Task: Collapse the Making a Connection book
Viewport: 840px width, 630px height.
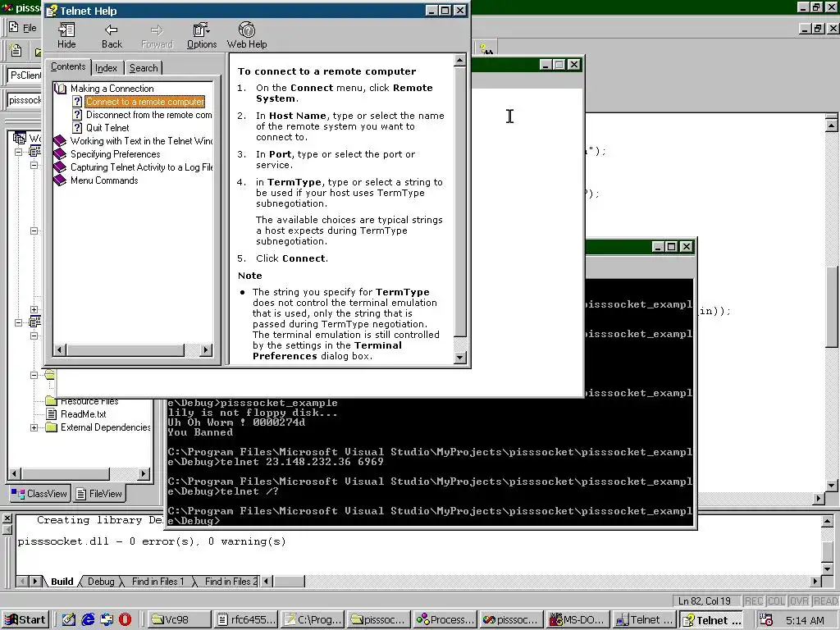Action: 61,89
